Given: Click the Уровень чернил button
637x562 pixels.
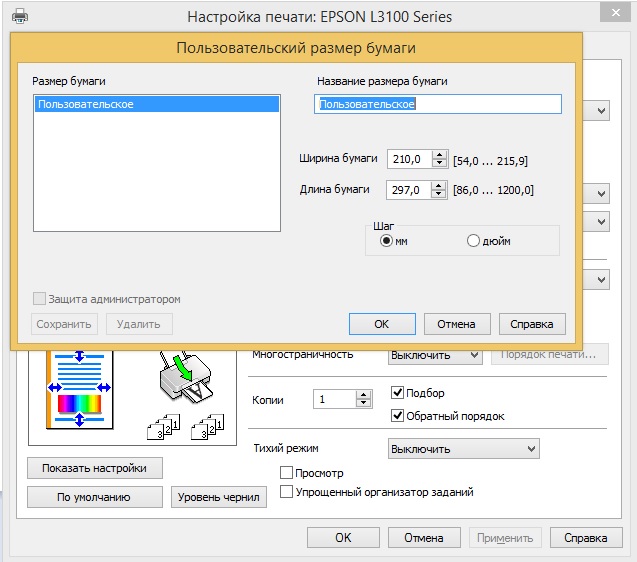Looking at the screenshot, I should click(219, 497).
